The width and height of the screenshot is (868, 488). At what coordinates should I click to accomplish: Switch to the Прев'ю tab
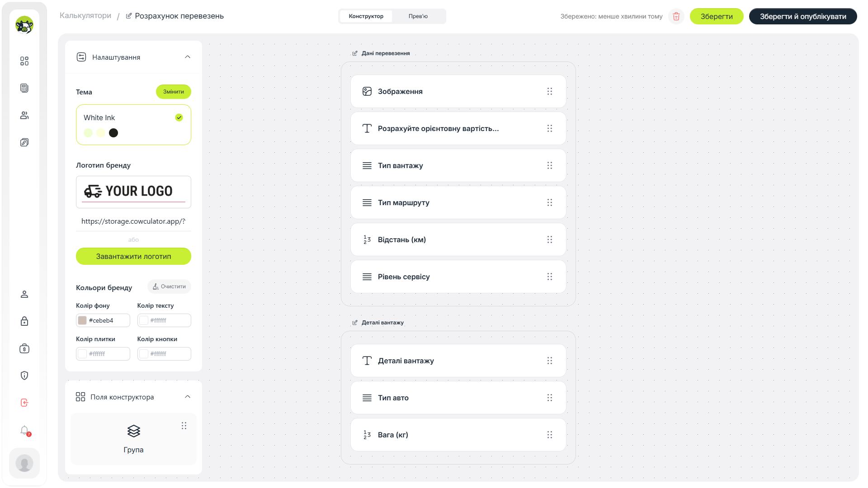pos(418,16)
